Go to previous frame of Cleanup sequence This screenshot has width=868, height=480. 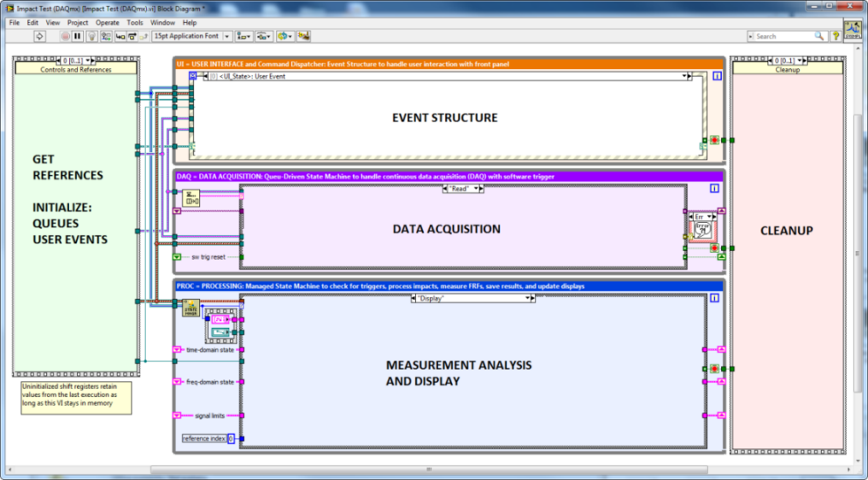coord(771,61)
